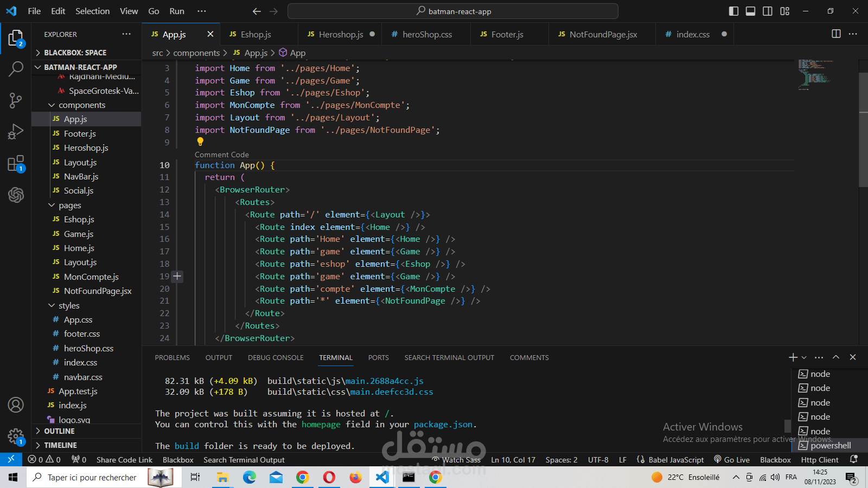
Task: Open MonCompte.js in the file explorer
Action: (x=91, y=277)
